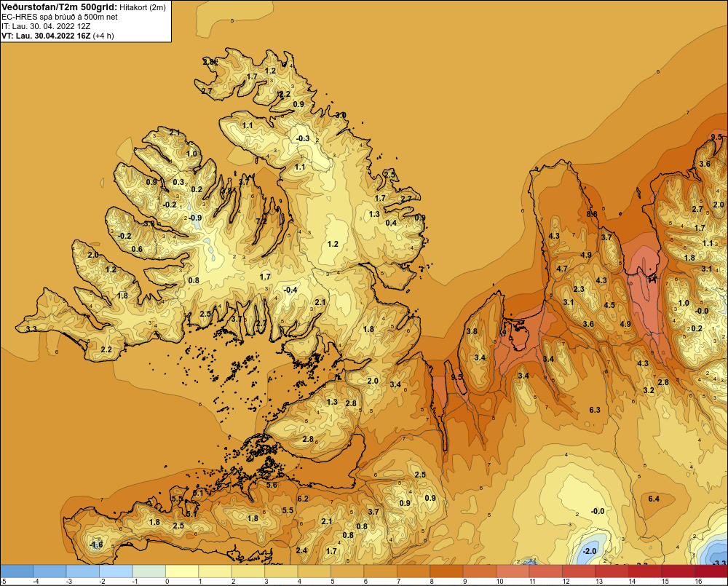Click the '4.5' temperature value on the map
Screen dimensions: 728x586
[x=609, y=306]
